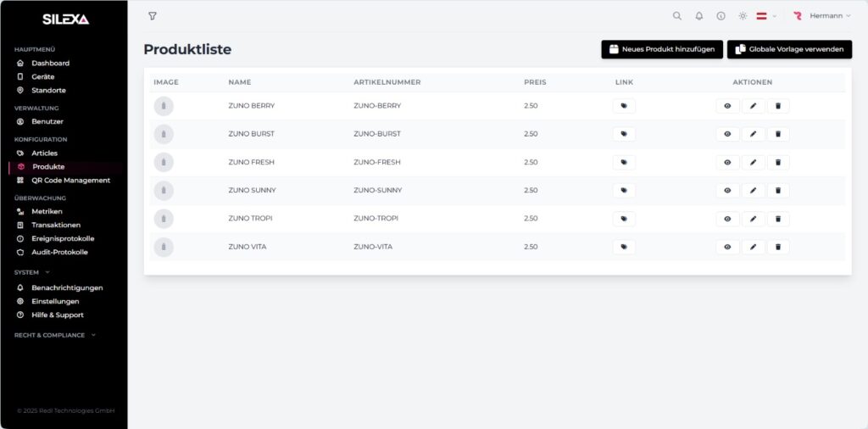The width and height of the screenshot is (868, 429).
Task: View ZUNO TROPI with eye icon
Action: [727, 219]
